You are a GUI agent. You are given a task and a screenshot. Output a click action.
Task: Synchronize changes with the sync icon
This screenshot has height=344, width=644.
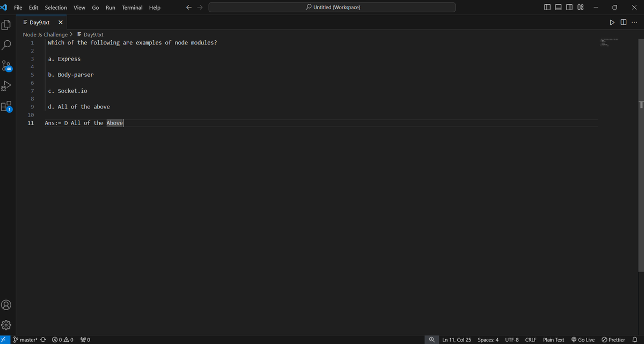[x=44, y=340]
